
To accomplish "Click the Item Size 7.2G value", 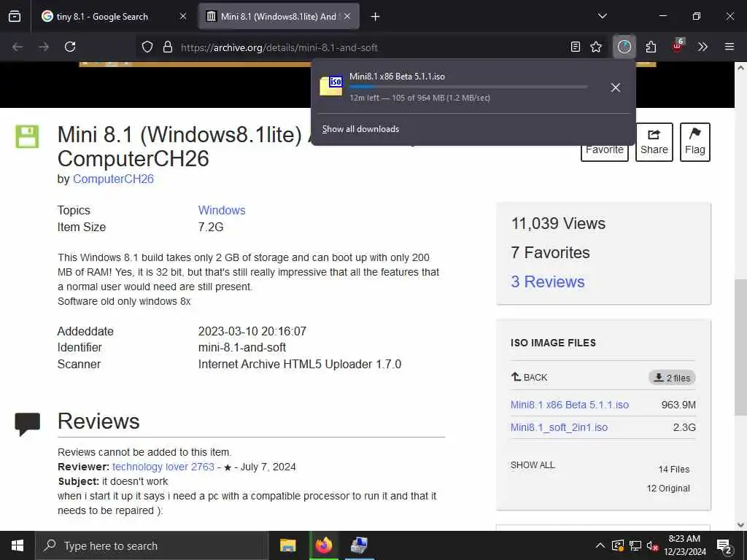I will click(x=211, y=227).
